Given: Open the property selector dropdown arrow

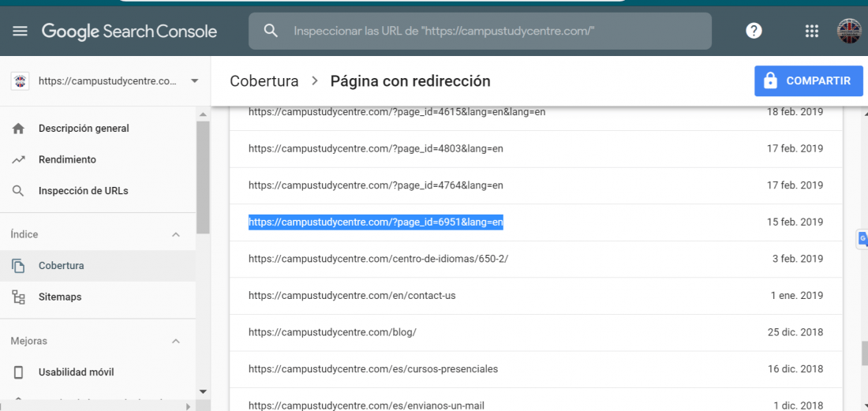Looking at the screenshot, I should pyautogui.click(x=194, y=81).
